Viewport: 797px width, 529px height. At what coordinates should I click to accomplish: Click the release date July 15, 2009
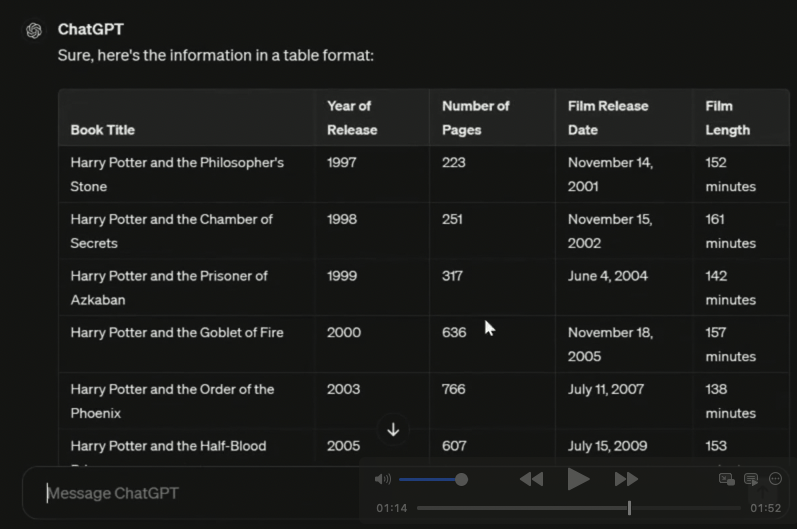coord(607,446)
